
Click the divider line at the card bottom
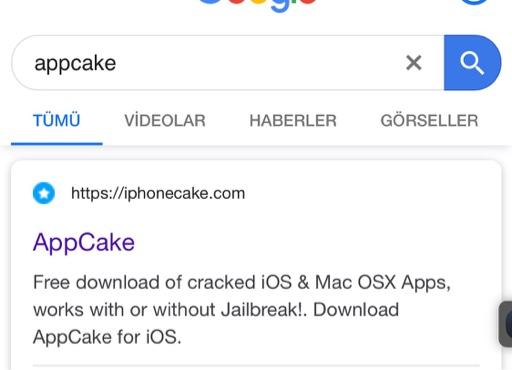(256, 366)
